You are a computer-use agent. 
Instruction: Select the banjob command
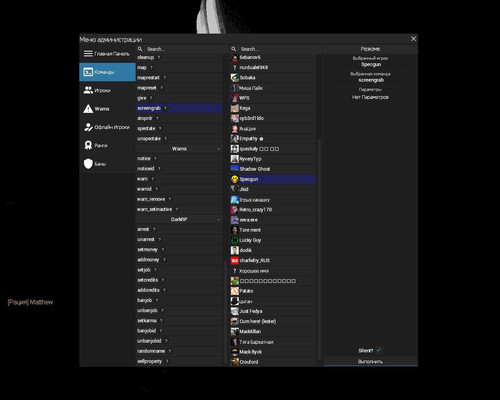coord(179,300)
